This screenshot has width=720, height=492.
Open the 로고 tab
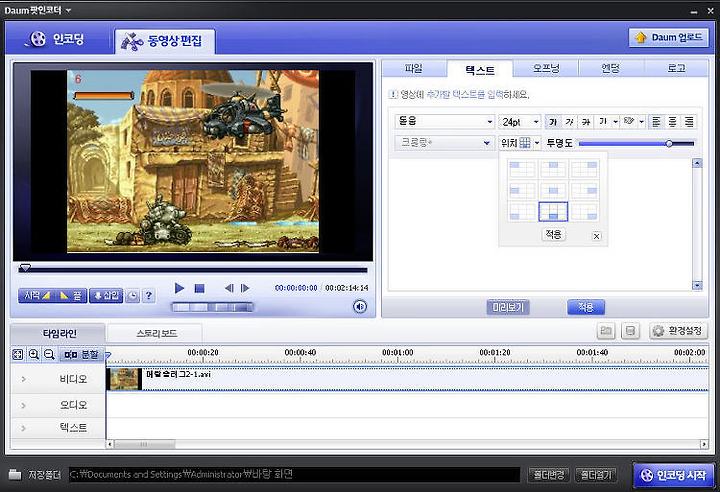tap(676, 69)
